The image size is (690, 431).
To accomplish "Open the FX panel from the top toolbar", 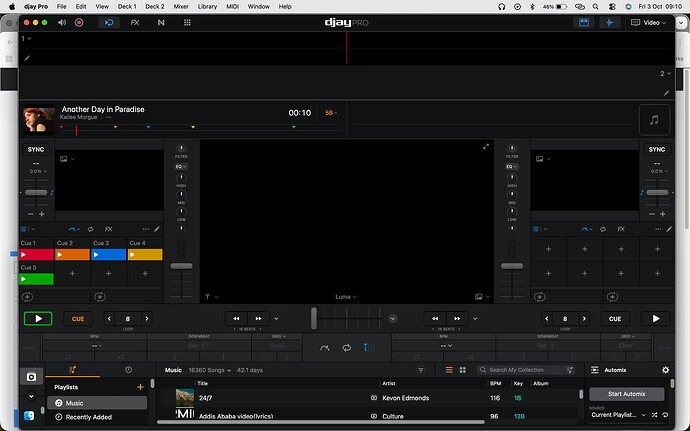I will coord(134,21).
